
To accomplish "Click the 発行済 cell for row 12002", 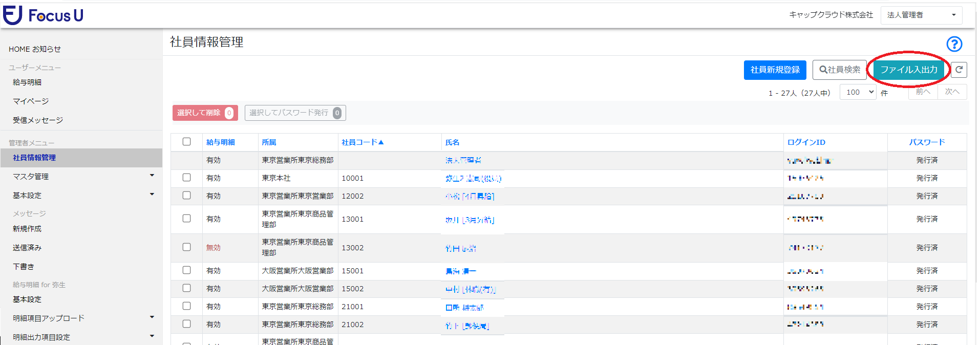I will click(x=927, y=196).
